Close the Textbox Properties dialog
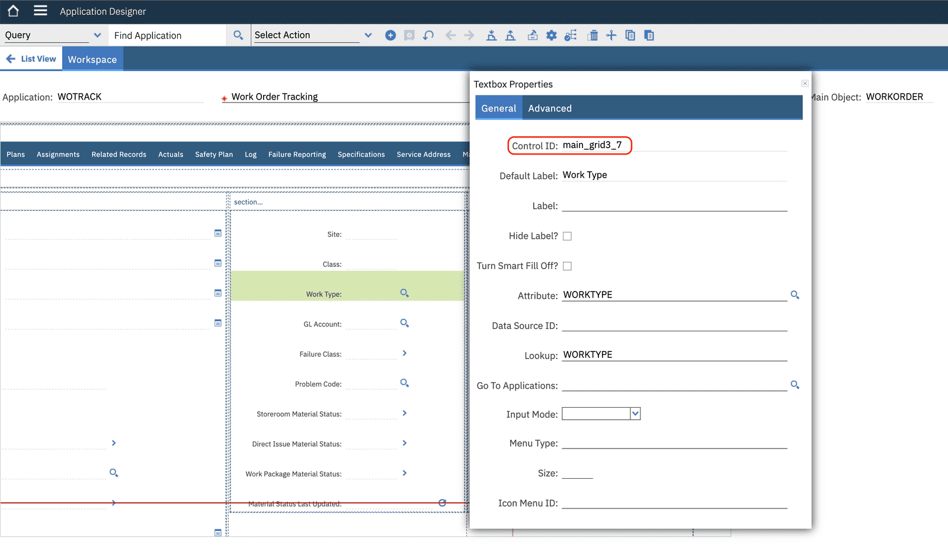 (x=805, y=83)
